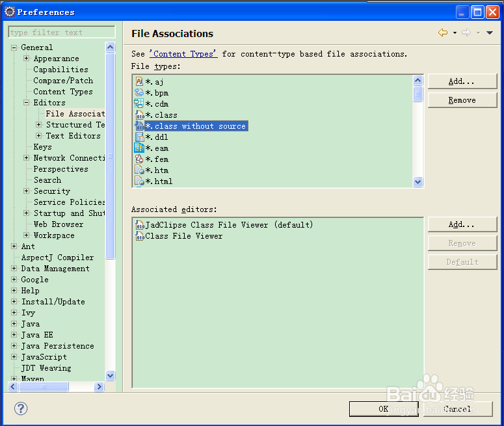This screenshot has width=504, height=426.
Task: Collapse the General tree node
Action: click(14, 47)
